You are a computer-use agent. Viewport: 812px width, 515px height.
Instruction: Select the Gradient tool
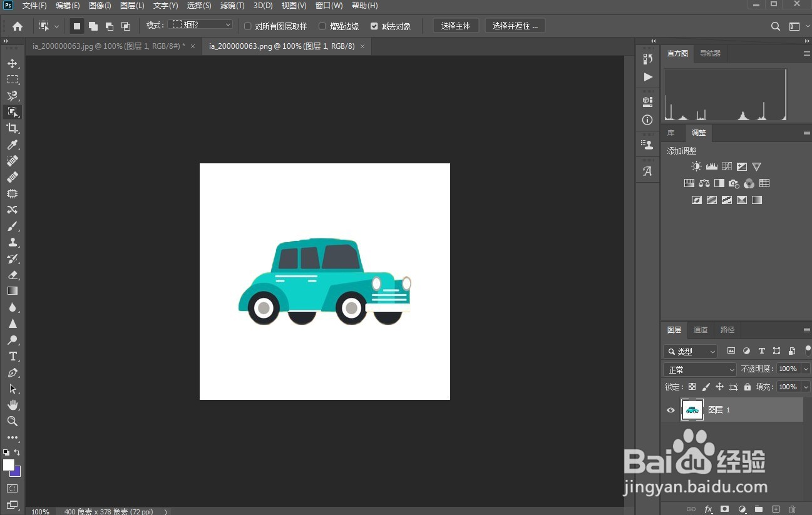[12, 291]
